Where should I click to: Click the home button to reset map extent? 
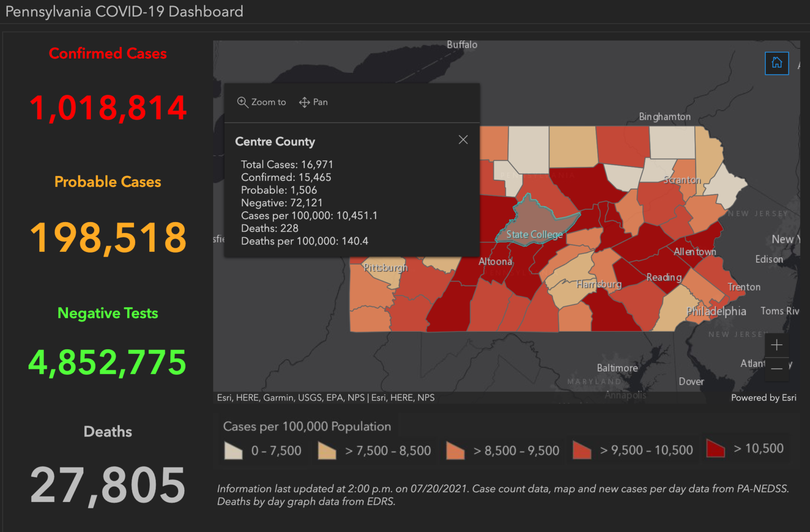[x=777, y=63]
